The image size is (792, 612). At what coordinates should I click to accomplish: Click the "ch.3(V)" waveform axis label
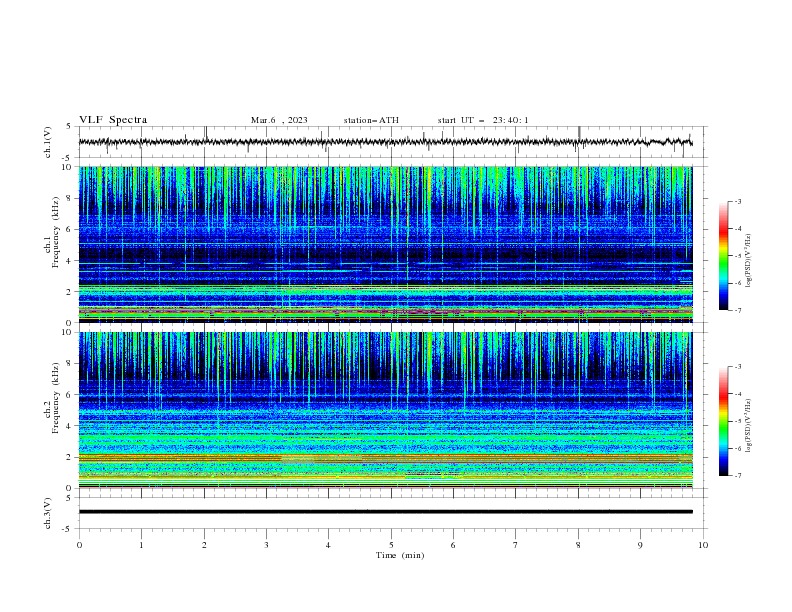click(48, 513)
